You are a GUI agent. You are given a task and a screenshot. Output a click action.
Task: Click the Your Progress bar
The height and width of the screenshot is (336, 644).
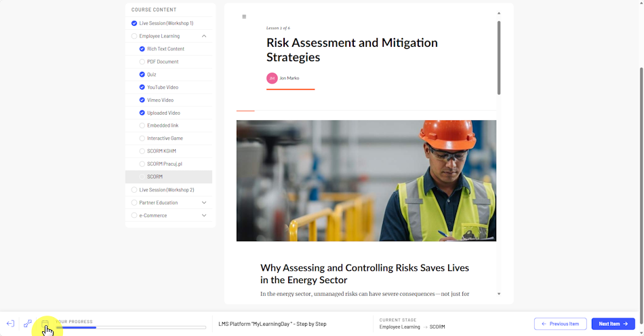click(131, 328)
